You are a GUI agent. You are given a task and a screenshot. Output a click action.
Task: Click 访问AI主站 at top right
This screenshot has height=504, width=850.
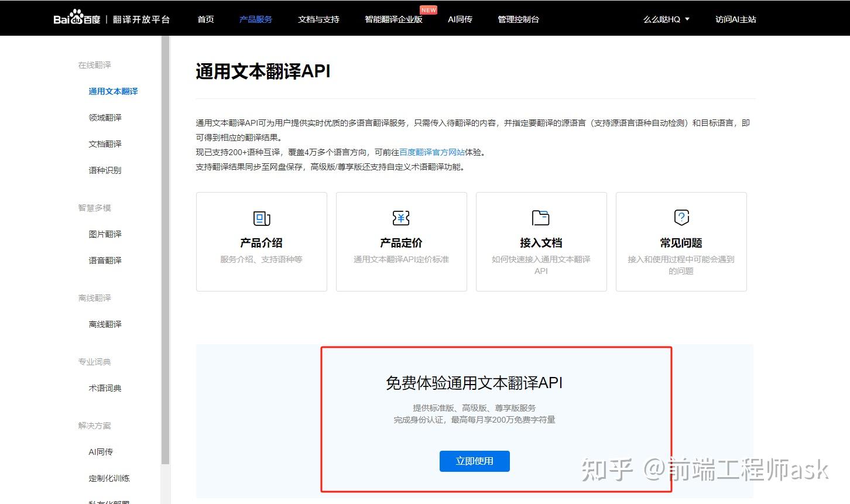[735, 19]
